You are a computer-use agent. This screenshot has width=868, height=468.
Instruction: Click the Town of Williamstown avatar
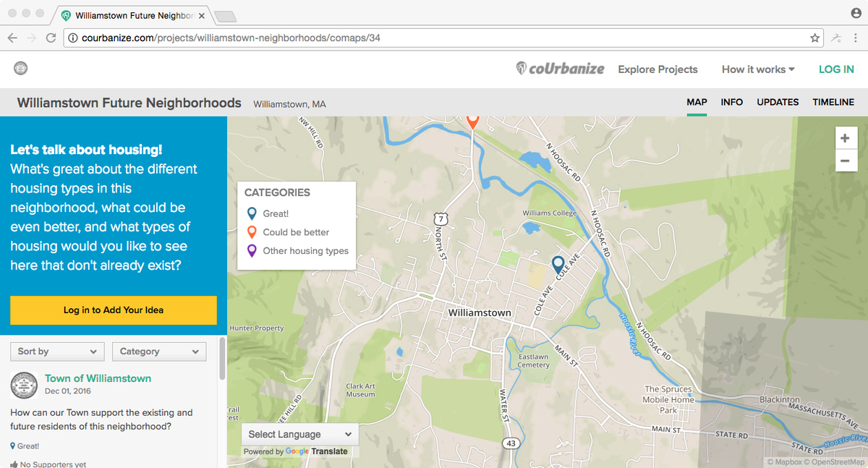(25, 385)
